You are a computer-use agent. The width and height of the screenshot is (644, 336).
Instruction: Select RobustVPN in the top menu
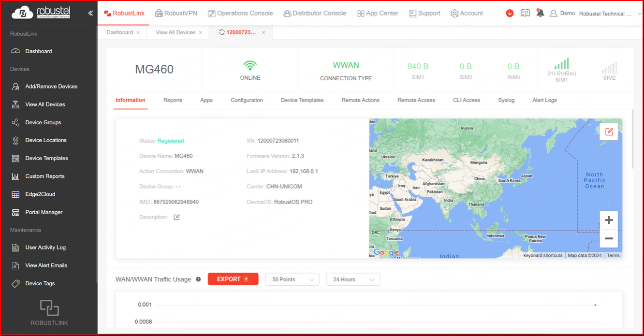pyautogui.click(x=176, y=14)
